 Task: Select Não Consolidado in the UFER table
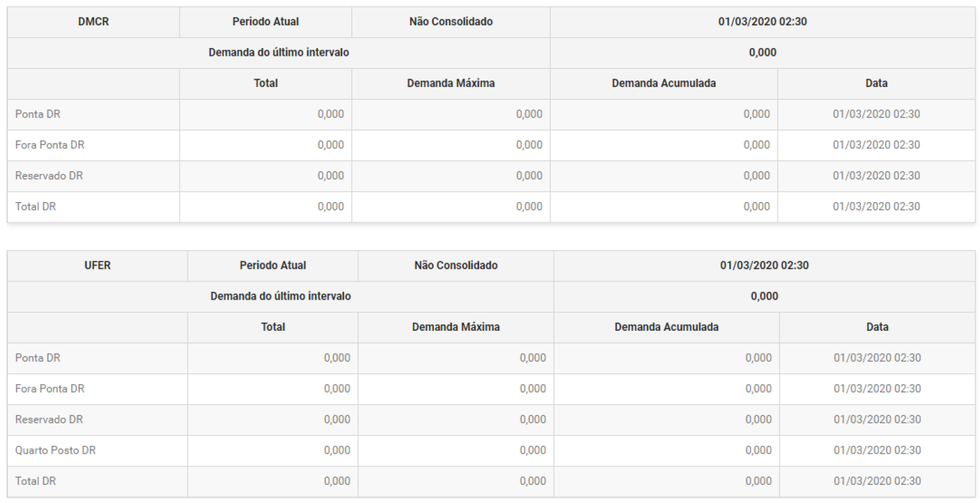click(456, 265)
